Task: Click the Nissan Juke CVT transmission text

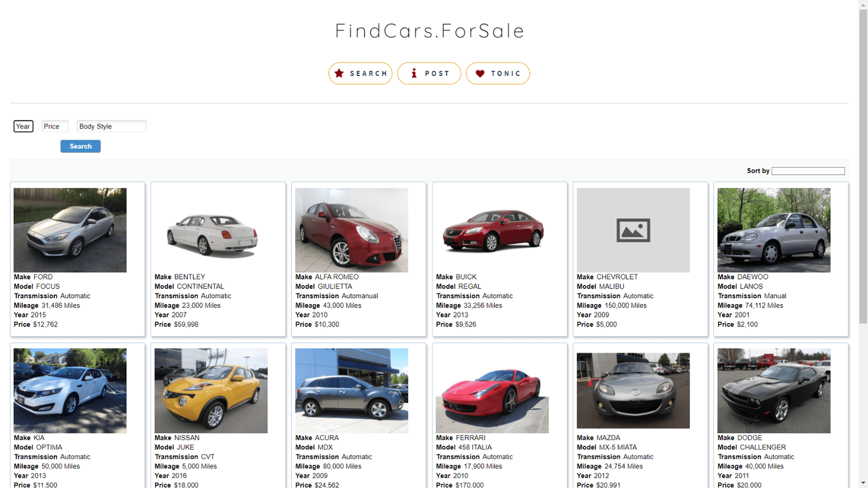Action: click(x=208, y=457)
